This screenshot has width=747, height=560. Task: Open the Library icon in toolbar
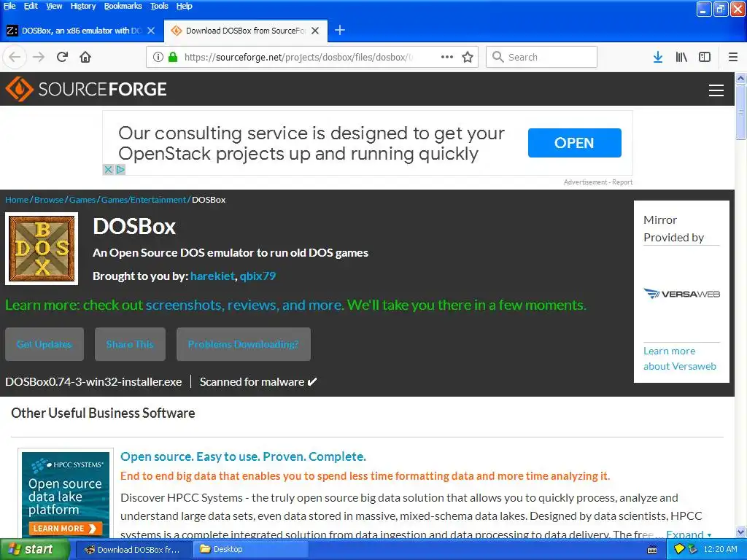point(681,57)
